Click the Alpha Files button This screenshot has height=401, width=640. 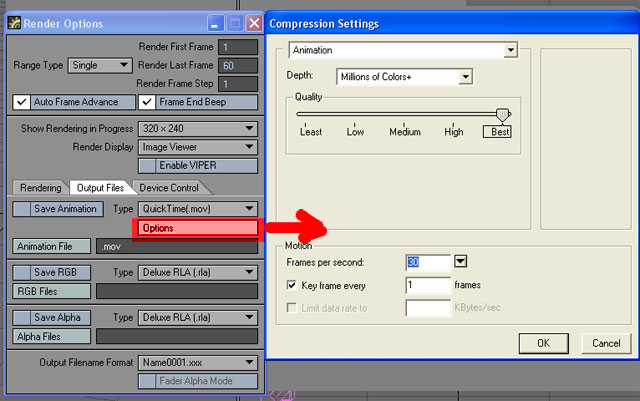pyautogui.click(x=51, y=336)
